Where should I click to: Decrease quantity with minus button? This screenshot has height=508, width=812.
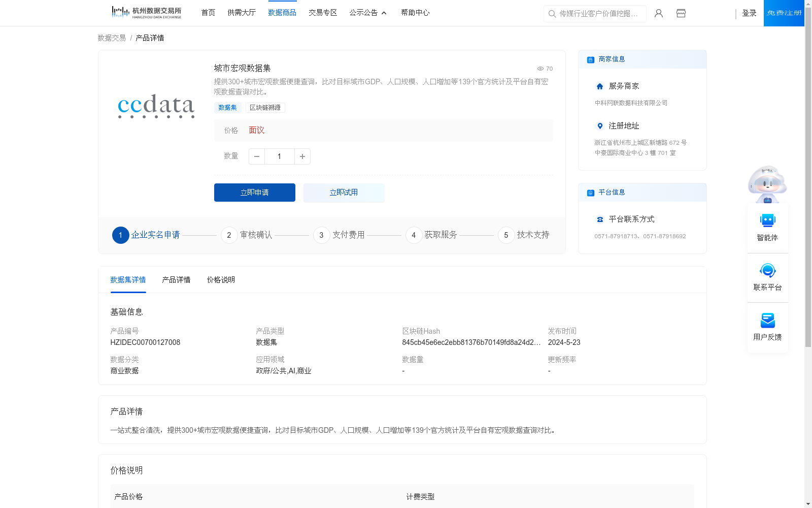click(x=257, y=156)
